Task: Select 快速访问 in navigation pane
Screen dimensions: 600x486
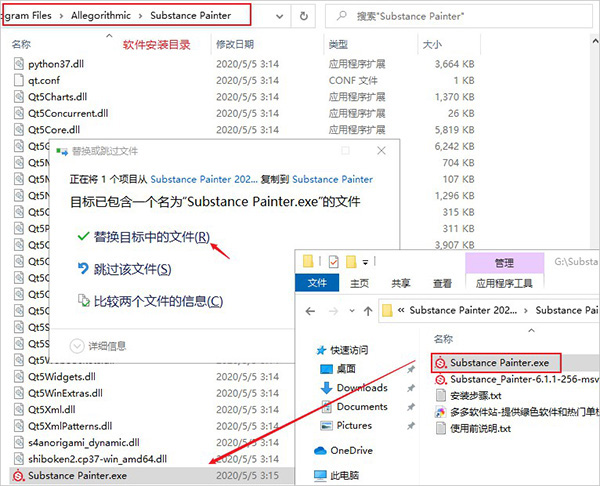Action: tap(342, 350)
